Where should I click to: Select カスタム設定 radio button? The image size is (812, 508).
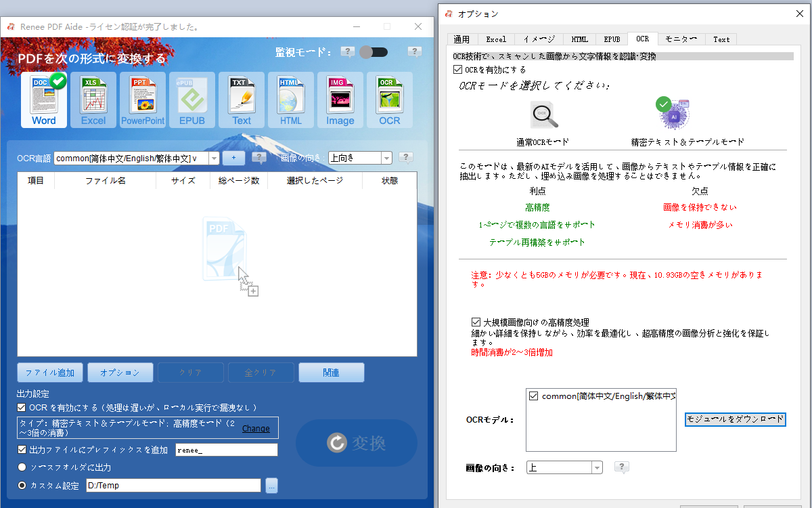[22, 486]
